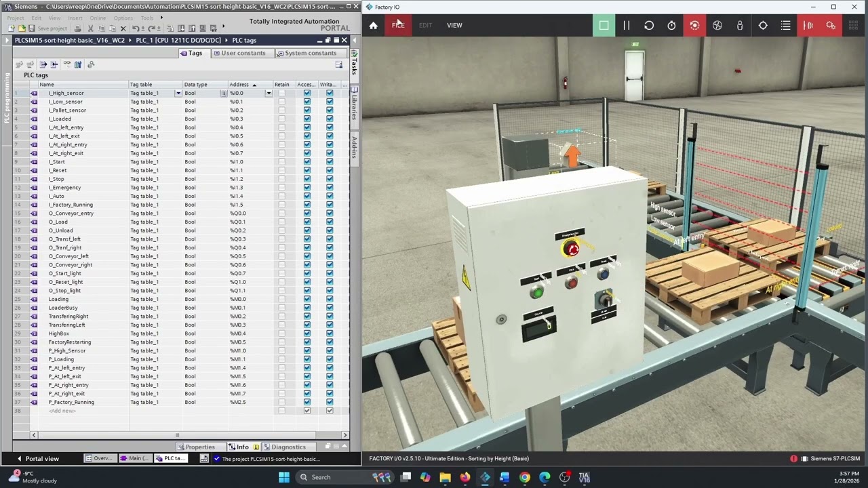Open the list view icon
868x488 pixels.
pos(785,26)
